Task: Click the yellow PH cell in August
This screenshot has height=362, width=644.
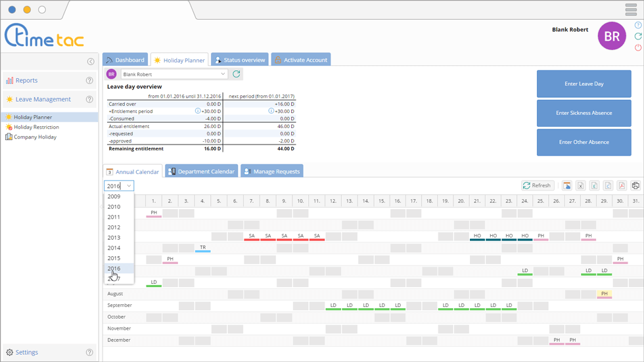Action: (605, 294)
